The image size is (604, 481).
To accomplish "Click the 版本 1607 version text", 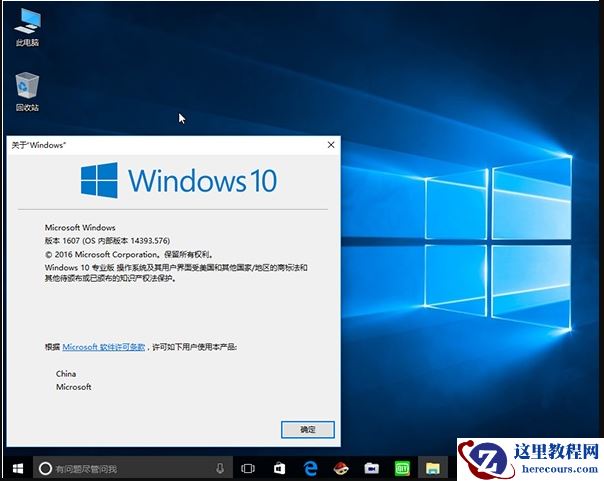I will click(107, 241).
